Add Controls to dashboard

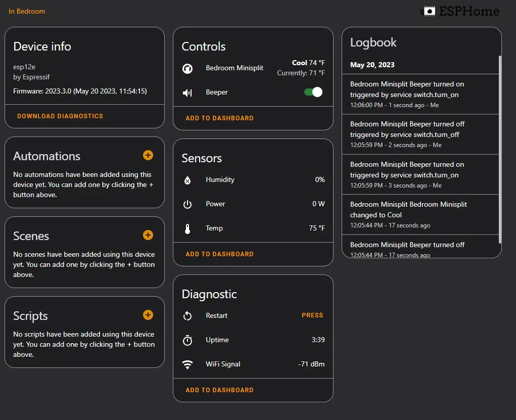pyautogui.click(x=219, y=118)
